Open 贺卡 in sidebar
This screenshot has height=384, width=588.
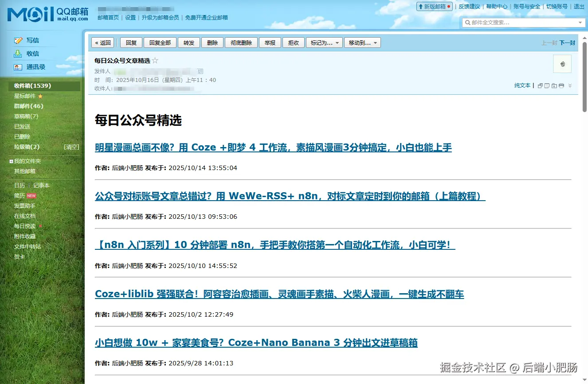point(20,257)
